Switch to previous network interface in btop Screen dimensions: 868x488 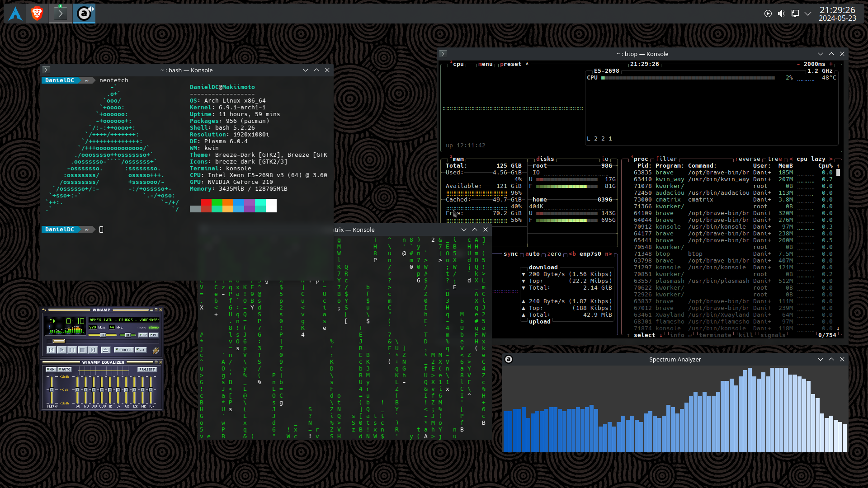coord(572,254)
